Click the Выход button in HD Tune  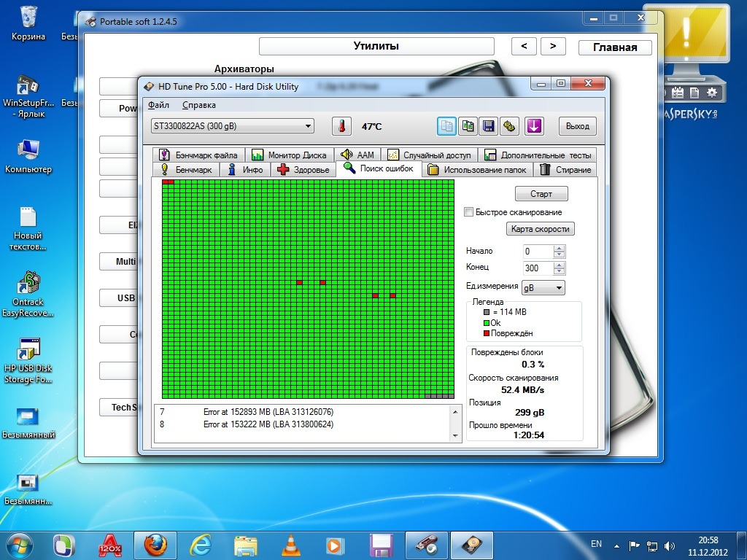pos(578,126)
